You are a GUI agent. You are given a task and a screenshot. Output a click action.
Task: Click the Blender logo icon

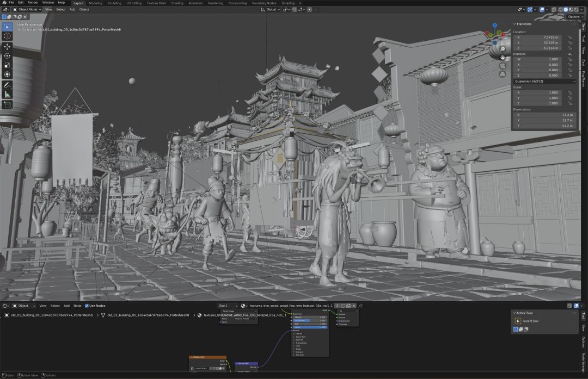[4, 3]
